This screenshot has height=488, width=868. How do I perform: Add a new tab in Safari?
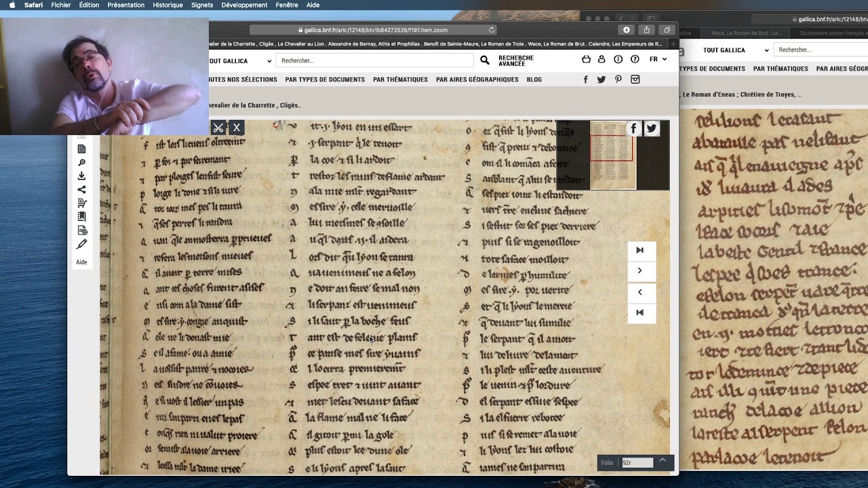tap(673, 44)
